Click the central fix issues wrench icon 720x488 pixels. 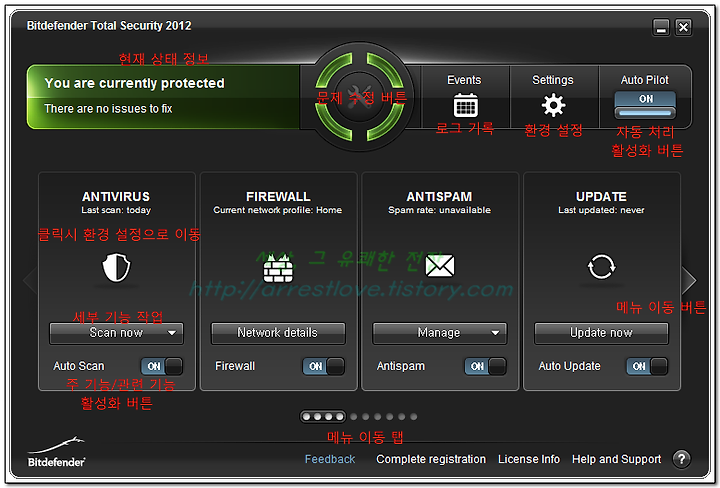click(x=360, y=97)
